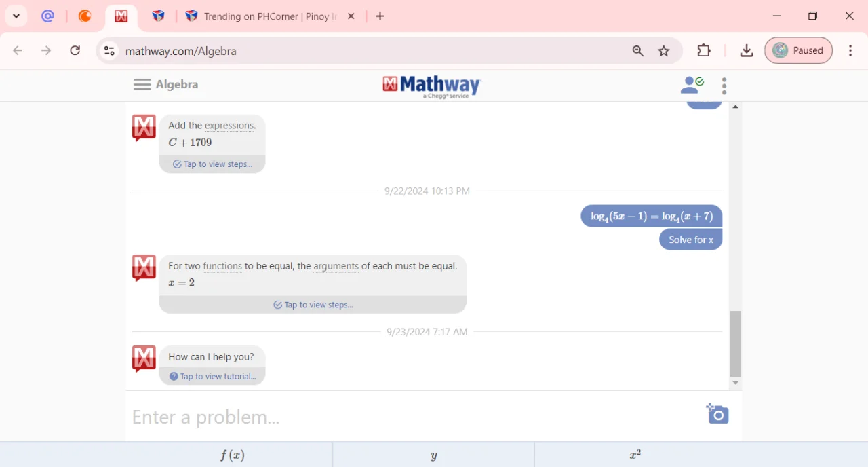Image resolution: width=868 pixels, height=467 pixels.
Task: Click the 'How can I help you?' message
Action: (212, 357)
